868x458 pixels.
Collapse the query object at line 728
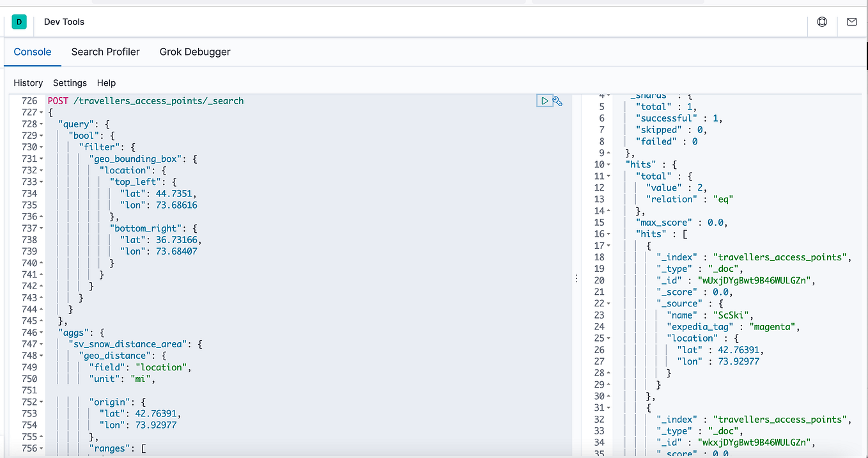tap(40, 123)
